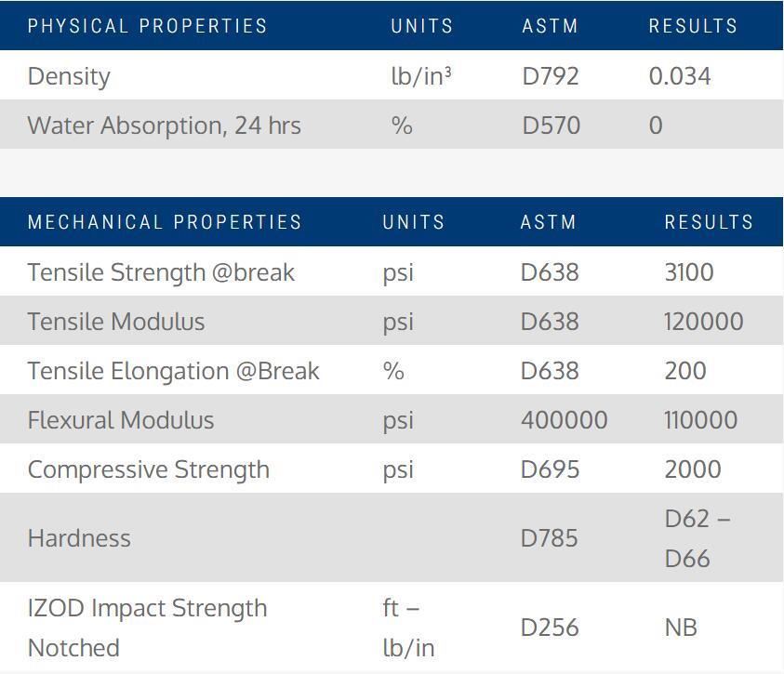
Task: Select the Flexural Modulus label
Action: tap(121, 420)
